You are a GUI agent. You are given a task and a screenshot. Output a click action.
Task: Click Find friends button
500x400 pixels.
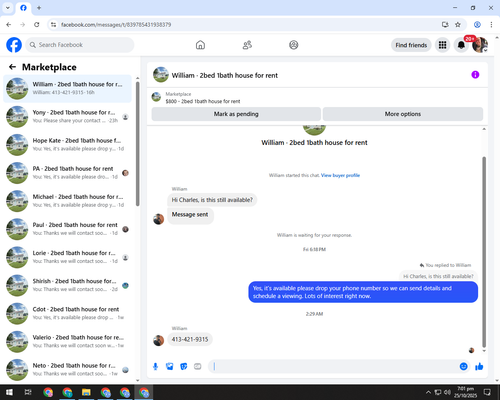411,45
